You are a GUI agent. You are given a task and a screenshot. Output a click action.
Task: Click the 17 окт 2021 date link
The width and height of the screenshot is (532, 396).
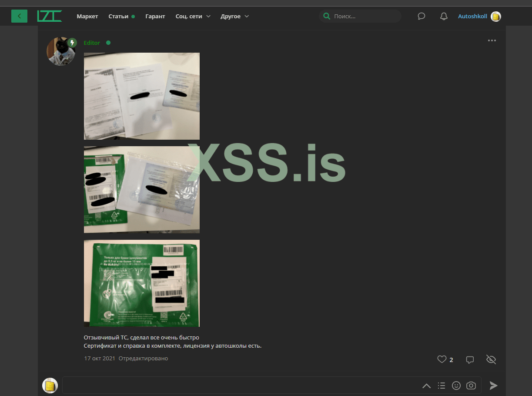pyautogui.click(x=100, y=359)
